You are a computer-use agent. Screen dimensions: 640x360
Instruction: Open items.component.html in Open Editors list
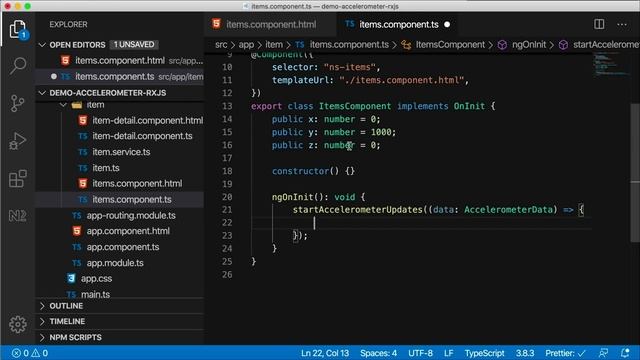point(121,61)
